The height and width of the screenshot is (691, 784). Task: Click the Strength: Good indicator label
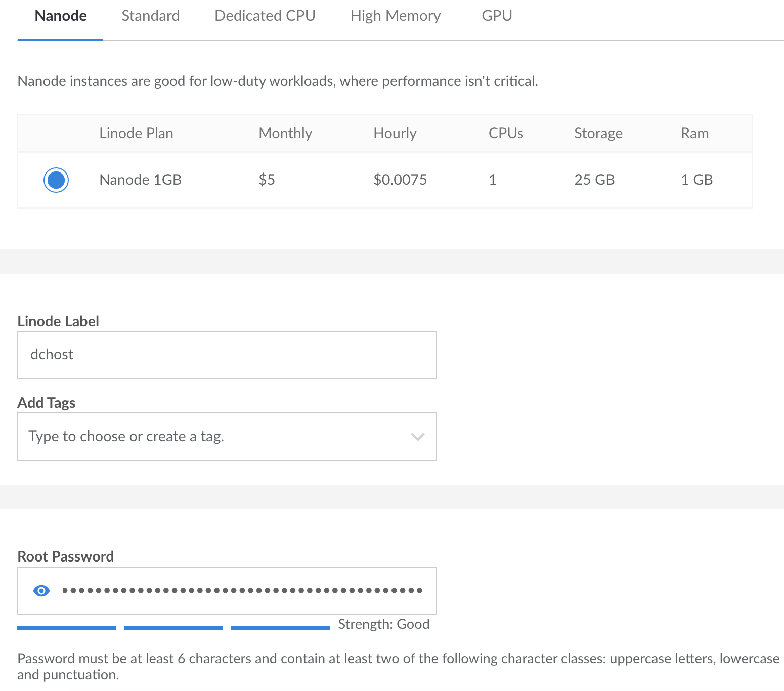[383, 624]
